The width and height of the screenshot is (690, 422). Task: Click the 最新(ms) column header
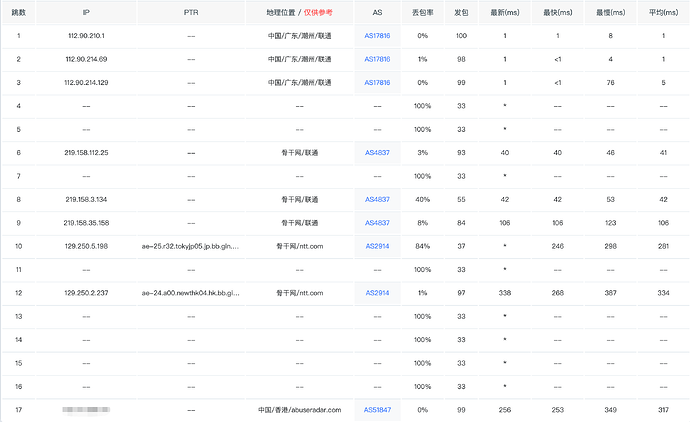(505, 12)
